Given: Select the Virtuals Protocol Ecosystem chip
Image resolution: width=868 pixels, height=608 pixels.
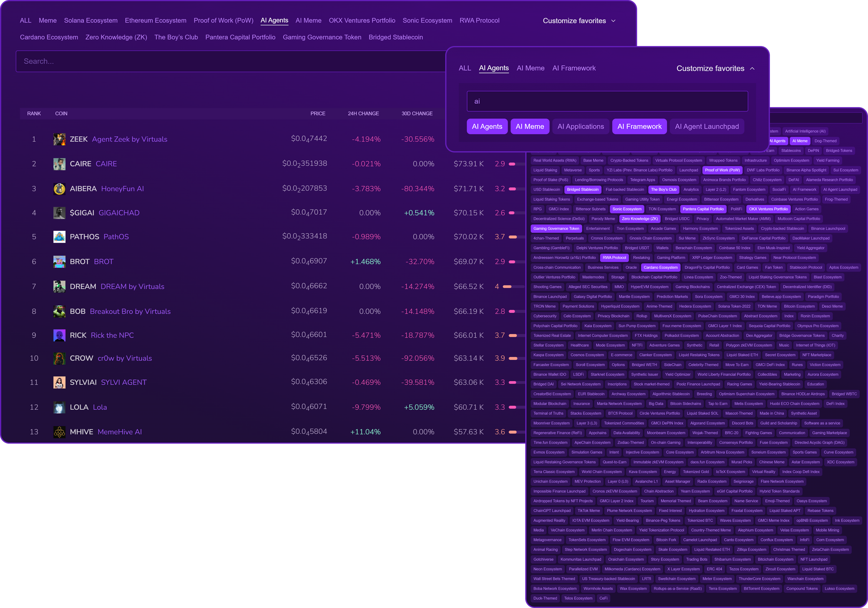Looking at the screenshot, I should click(678, 161).
